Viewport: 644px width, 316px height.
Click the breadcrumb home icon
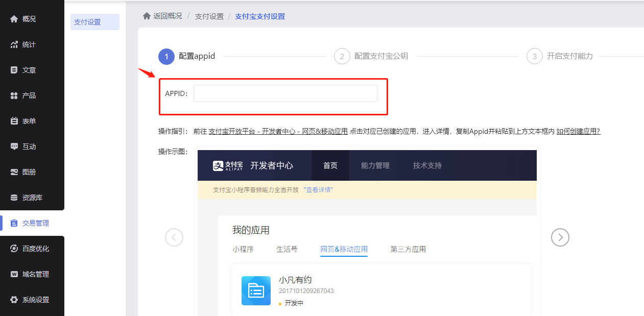tap(147, 16)
